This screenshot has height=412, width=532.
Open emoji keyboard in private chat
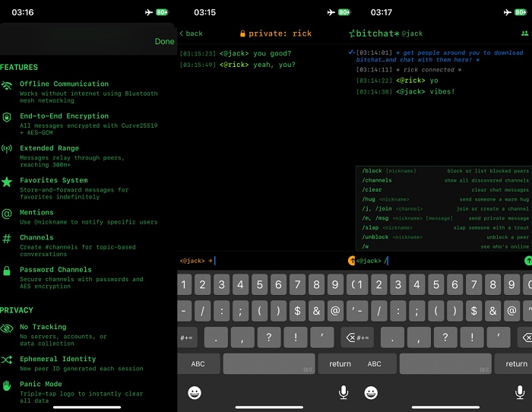pyautogui.click(x=195, y=393)
